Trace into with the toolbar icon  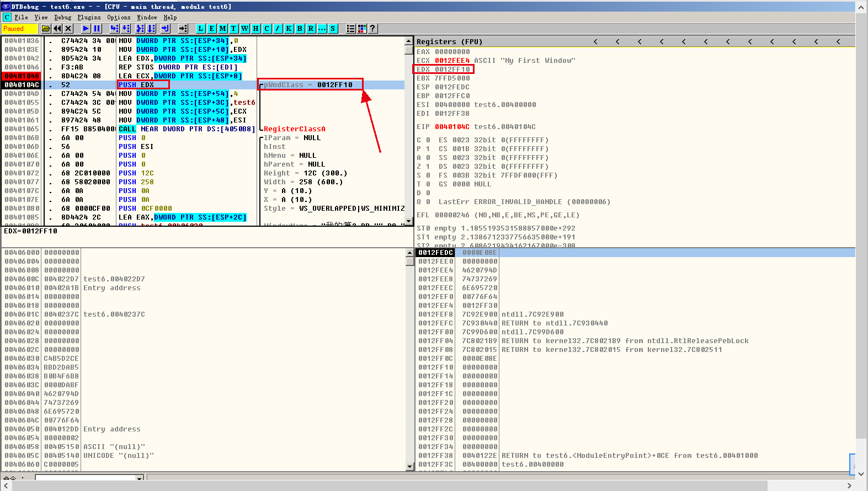pos(140,29)
